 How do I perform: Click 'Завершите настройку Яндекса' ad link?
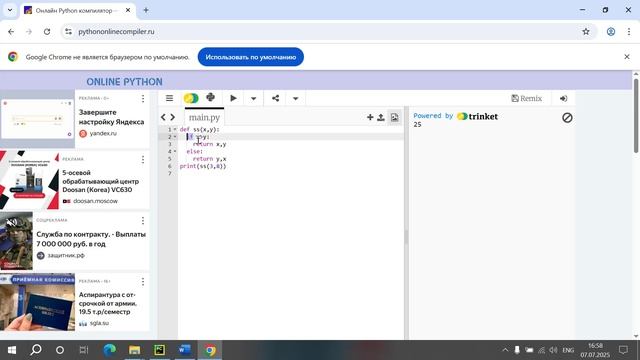click(x=111, y=117)
